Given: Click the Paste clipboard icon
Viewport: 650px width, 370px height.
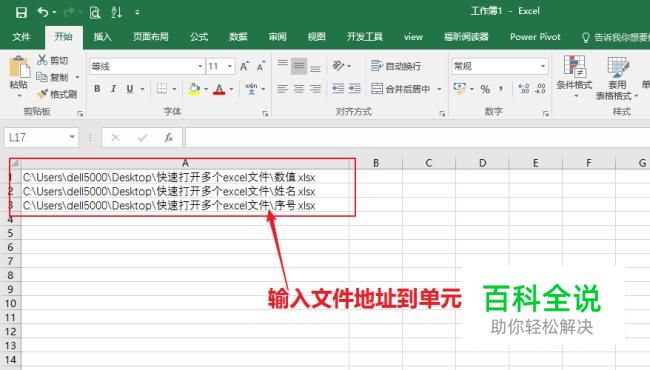Looking at the screenshot, I should point(19,68).
